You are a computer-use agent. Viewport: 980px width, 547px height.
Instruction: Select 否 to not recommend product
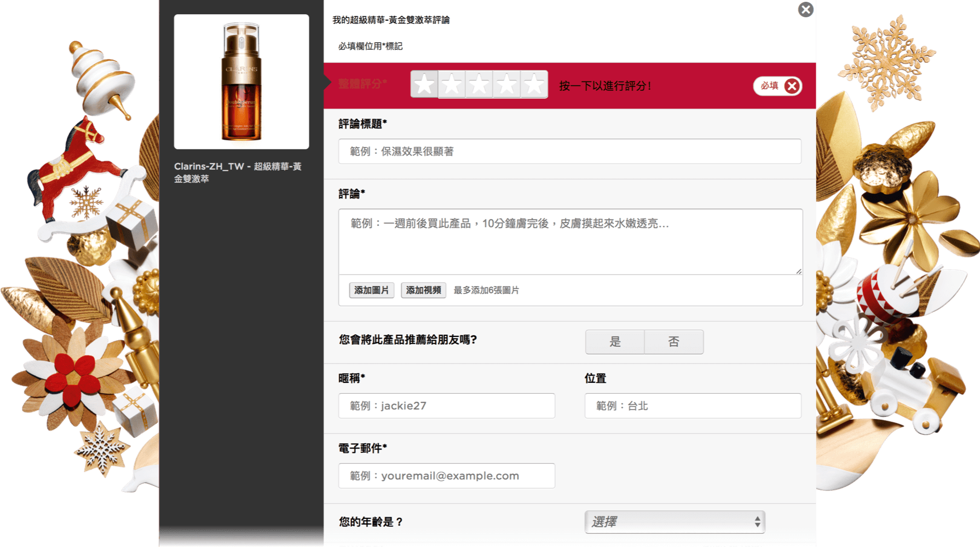coord(674,342)
